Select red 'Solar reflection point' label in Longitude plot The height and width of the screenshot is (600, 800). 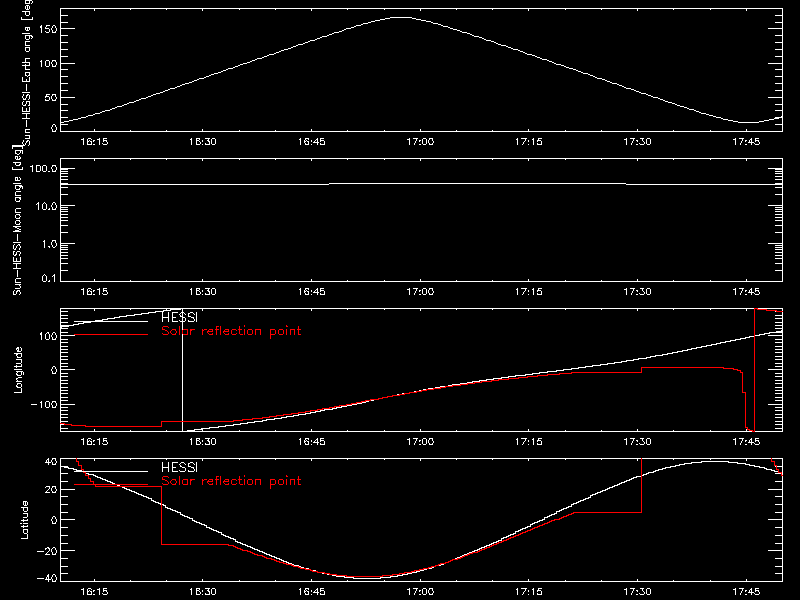pyautogui.click(x=231, y=331)
